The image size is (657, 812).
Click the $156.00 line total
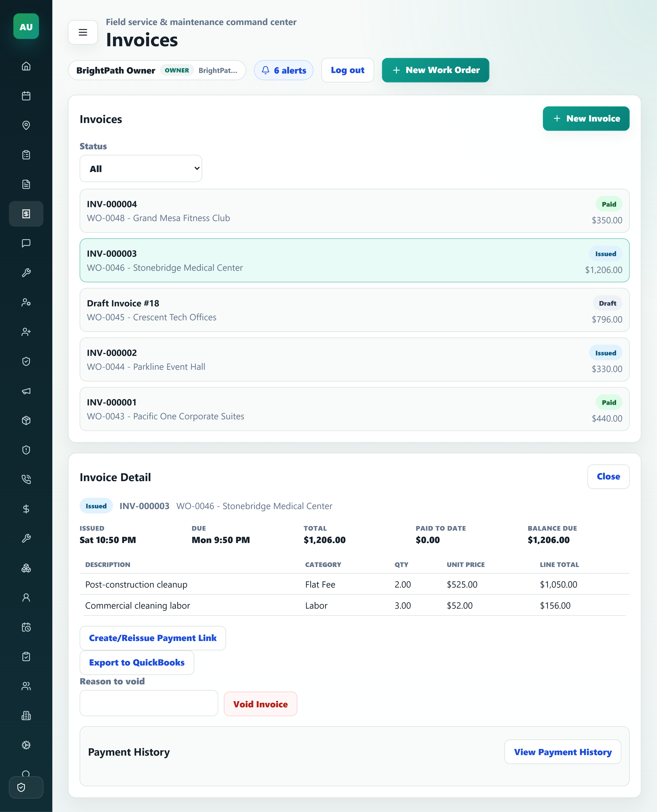point(555,606)
